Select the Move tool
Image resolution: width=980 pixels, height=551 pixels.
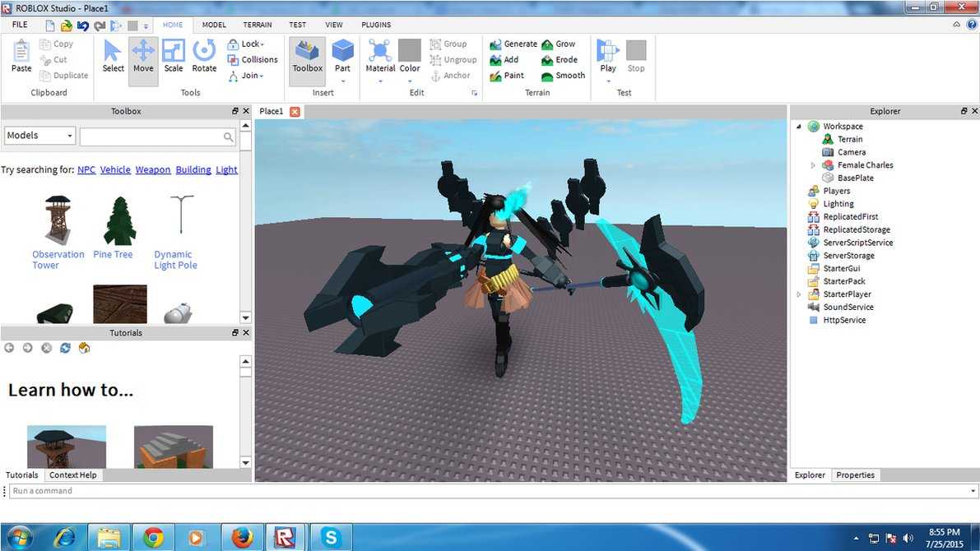[x=143, y=61]
